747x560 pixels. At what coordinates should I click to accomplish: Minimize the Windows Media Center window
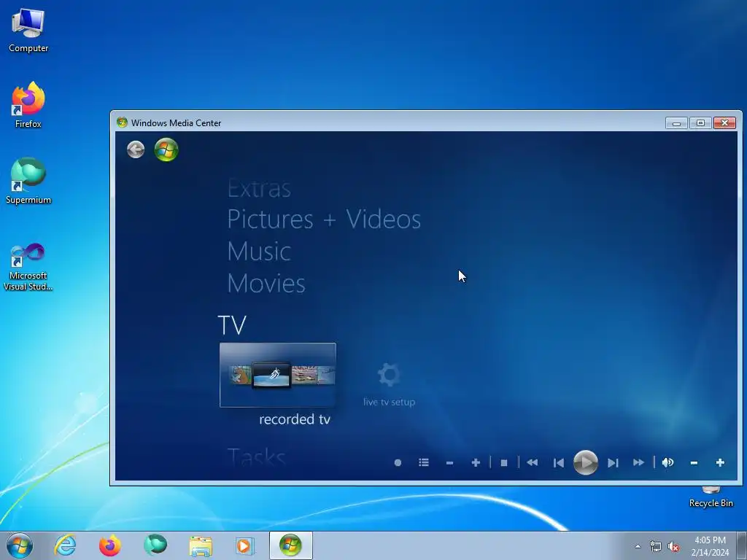tap(676, 122)
